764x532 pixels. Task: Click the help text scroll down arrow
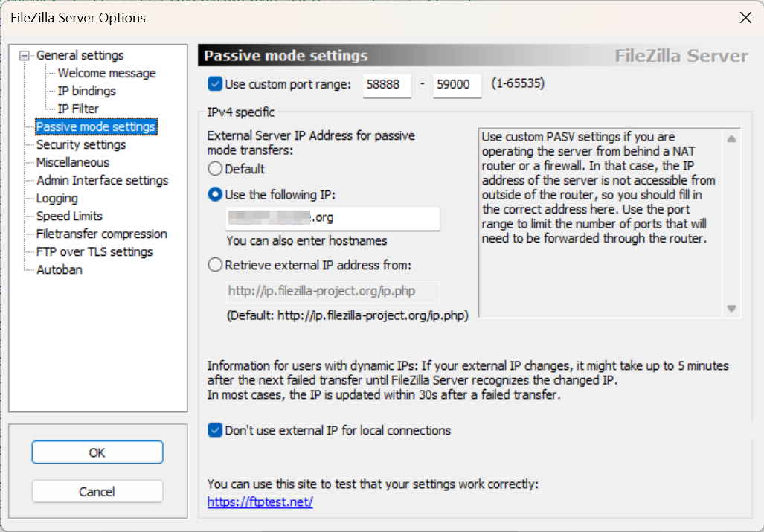(x=731, y=308)
